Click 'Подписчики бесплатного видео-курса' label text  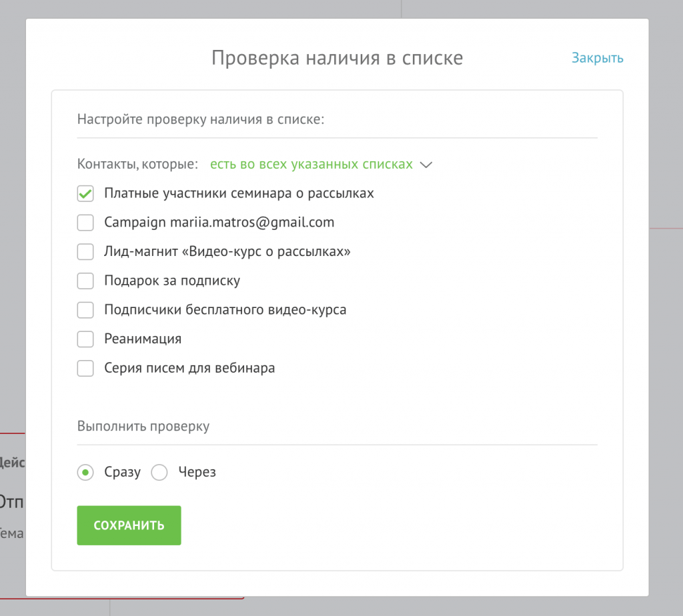[x=225, y=310]
